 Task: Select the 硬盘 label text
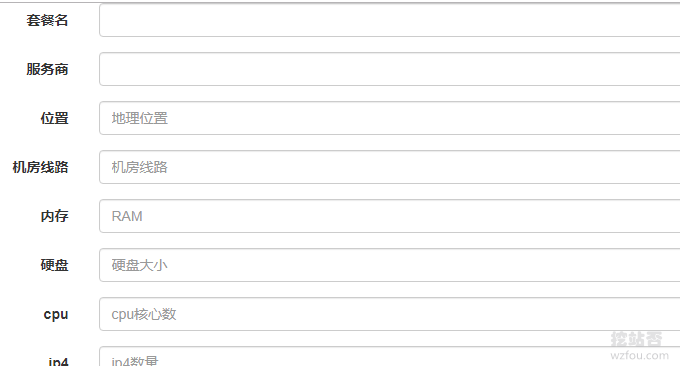(x=55, y=265)
